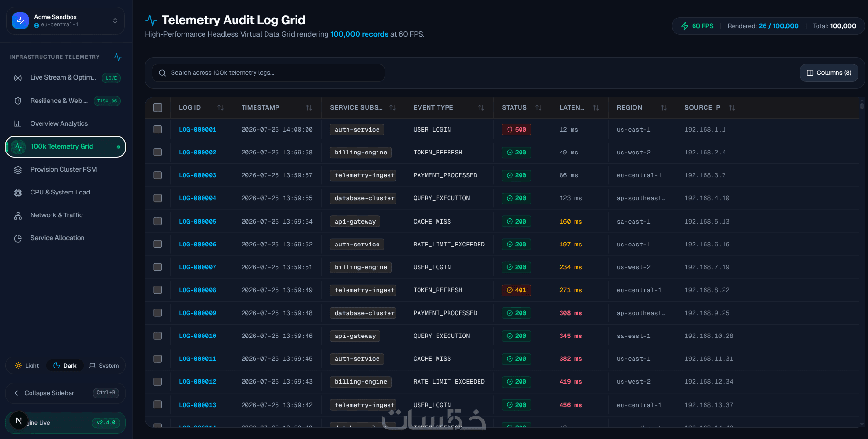Collapse the sidebar
Viewport: 868px width, 439px height.
click(x=65, y=393)
